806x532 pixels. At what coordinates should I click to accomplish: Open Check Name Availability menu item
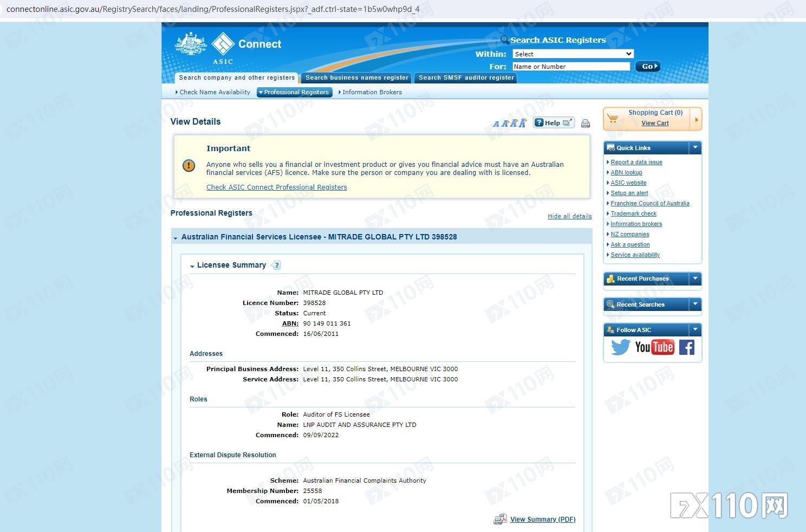pos(214,92)
